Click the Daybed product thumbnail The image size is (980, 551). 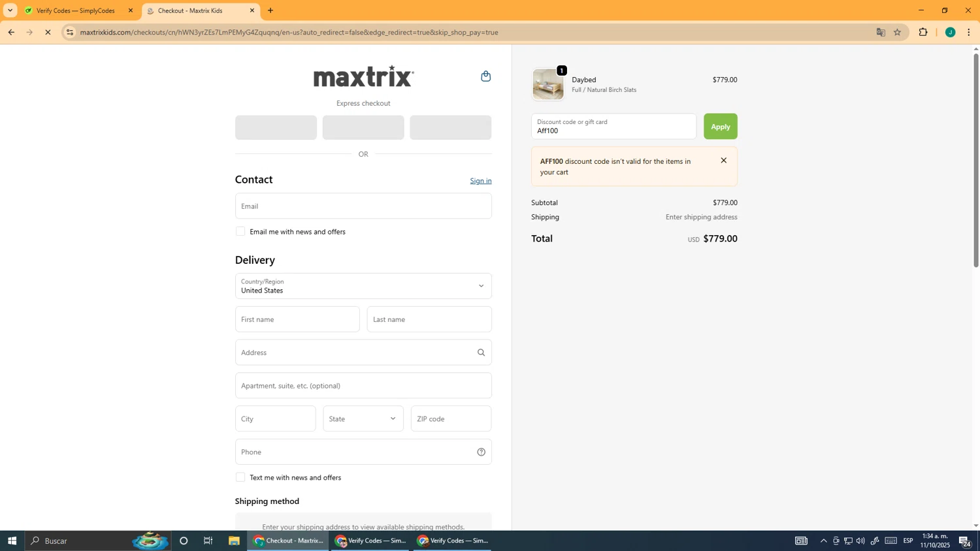point(547,84)
